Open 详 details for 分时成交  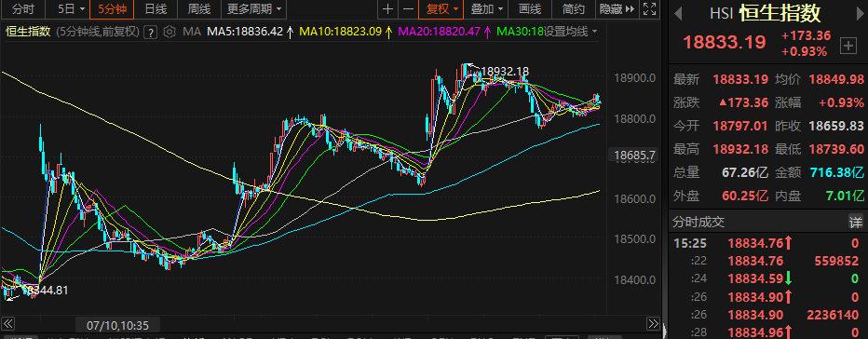click(x=856, y=223)
